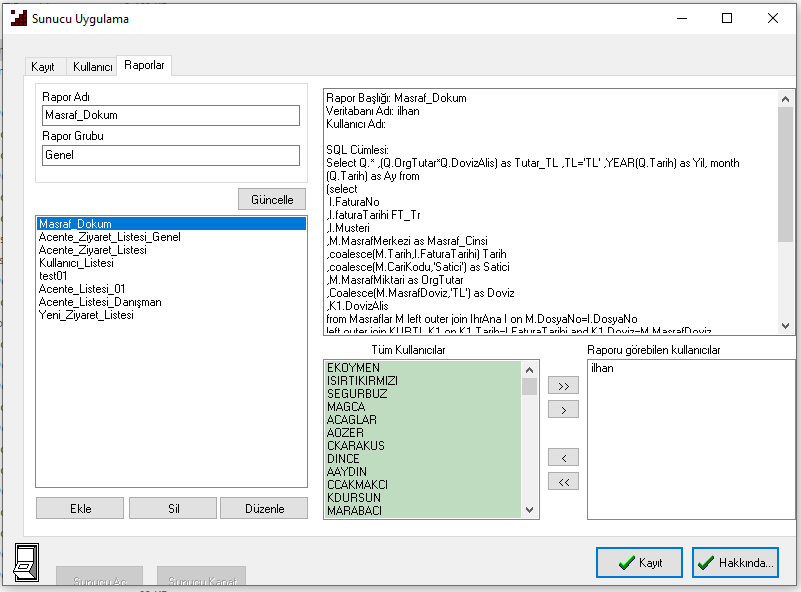Focus the Rapor Adı text field
Screen dimensions: 801x592
click(x=171, y=116)
